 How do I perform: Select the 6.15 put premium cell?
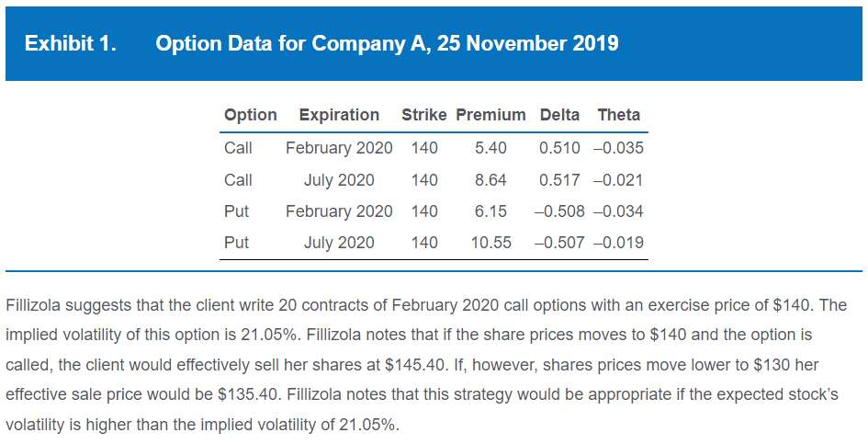pos(490,211)
